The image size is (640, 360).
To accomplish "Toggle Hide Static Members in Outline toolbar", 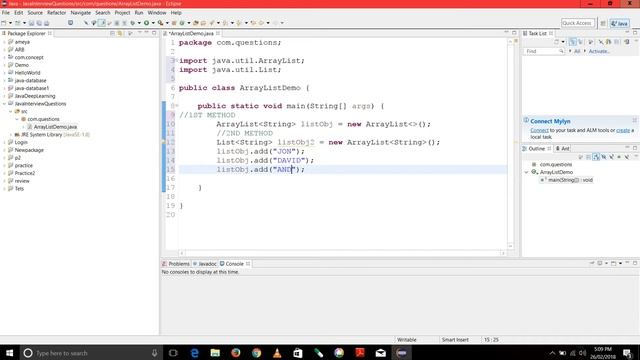I will coord(611,157).
